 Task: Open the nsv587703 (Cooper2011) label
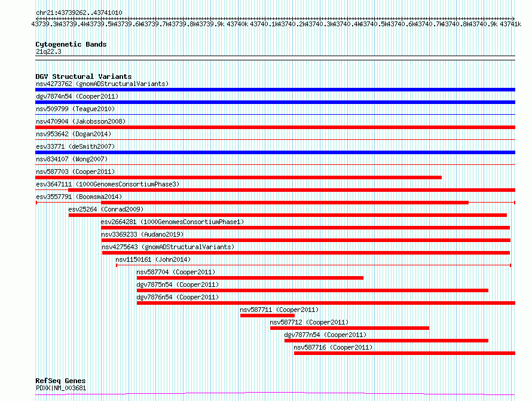pos(75,172)
